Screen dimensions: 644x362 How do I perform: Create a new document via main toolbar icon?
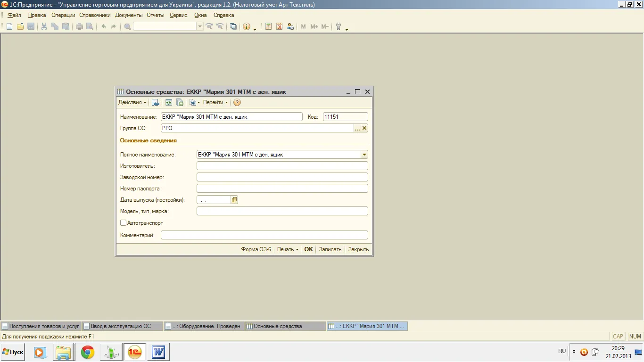(9, 26)
